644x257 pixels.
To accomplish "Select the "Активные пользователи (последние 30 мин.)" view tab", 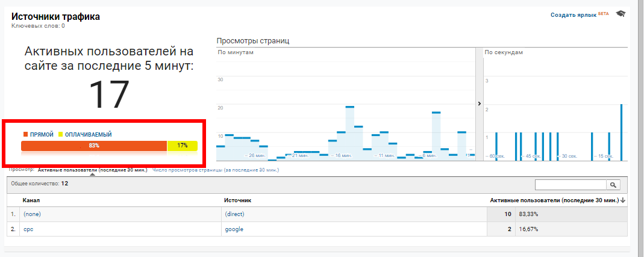I will click(92, 170).
